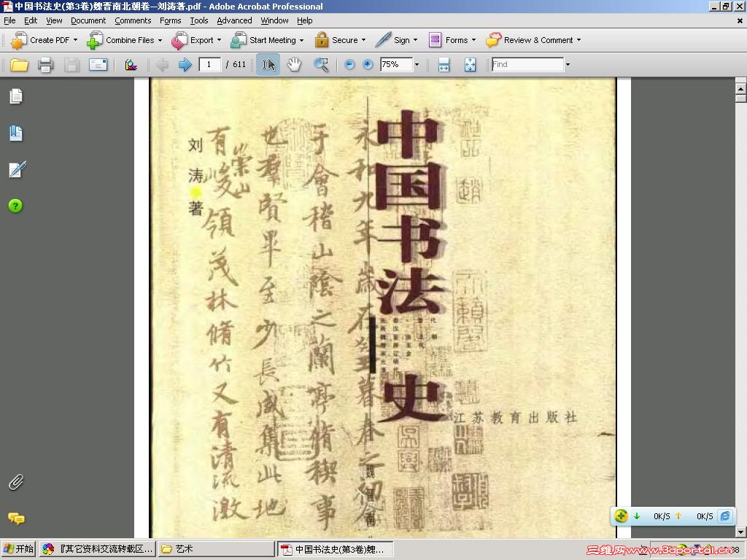Open the Forms menu
The height and width of the screenshot is (560, 747).
[x=170, y=20]
